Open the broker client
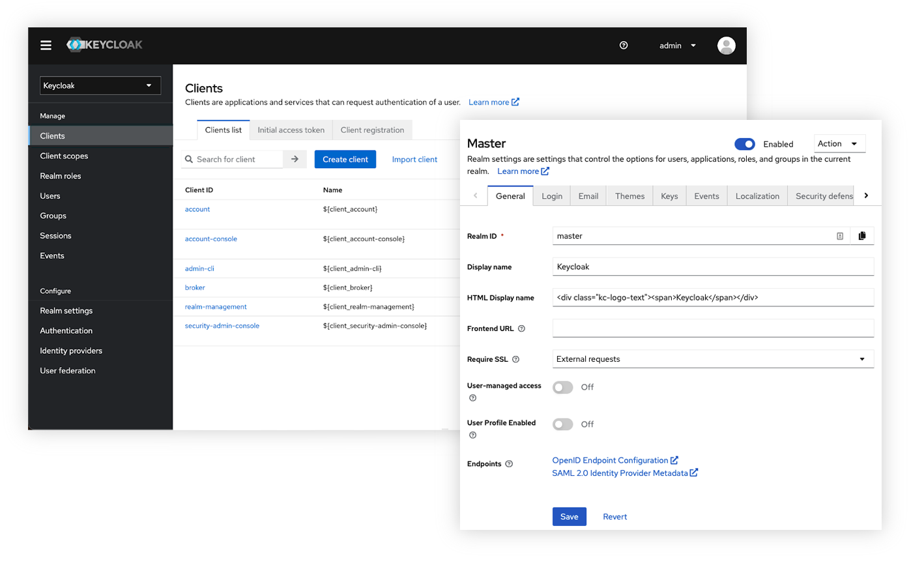 [x=195, y=287]
